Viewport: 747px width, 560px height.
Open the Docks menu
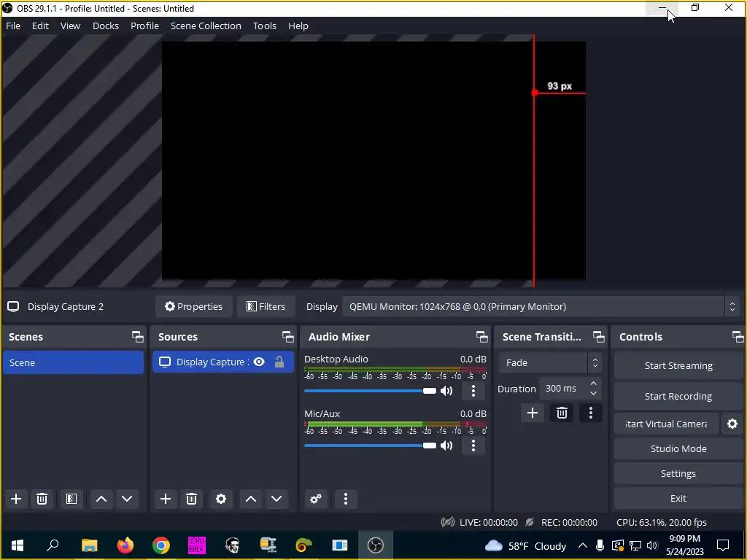tap(106, 26)
